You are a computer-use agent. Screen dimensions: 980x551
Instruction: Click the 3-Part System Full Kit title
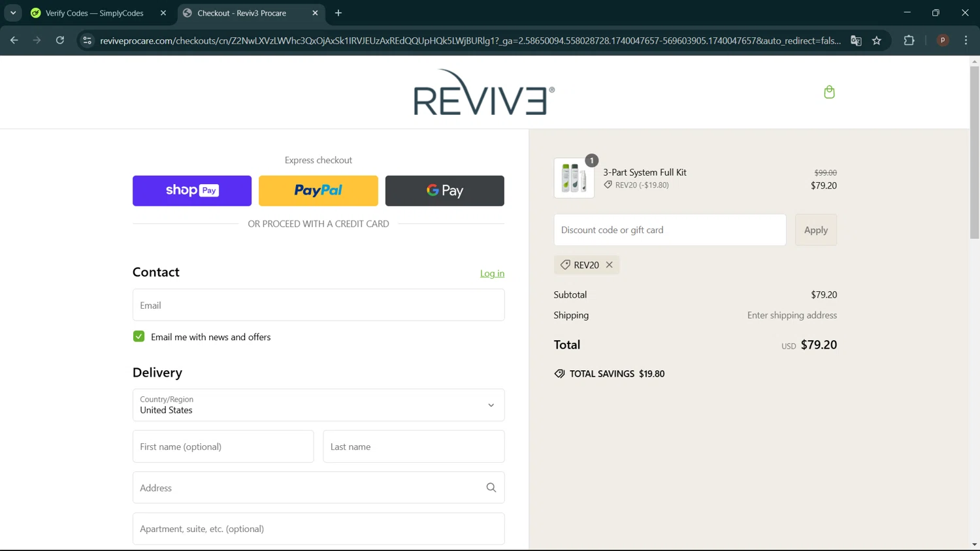[644, 172]
